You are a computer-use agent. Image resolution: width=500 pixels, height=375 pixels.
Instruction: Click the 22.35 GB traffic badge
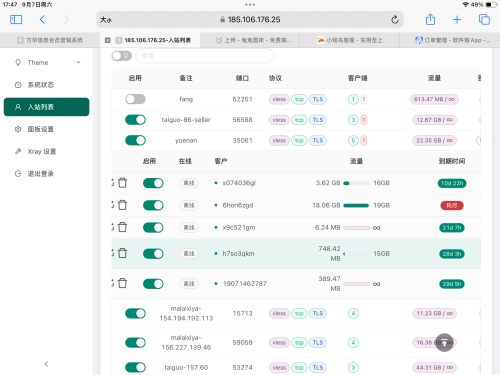(434, 141)
